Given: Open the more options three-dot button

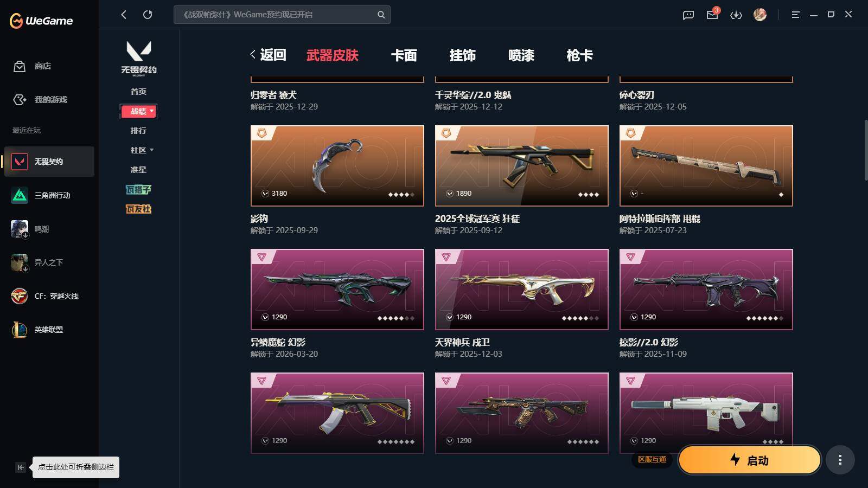Looking at the screenshot, I should pos(840,460).
